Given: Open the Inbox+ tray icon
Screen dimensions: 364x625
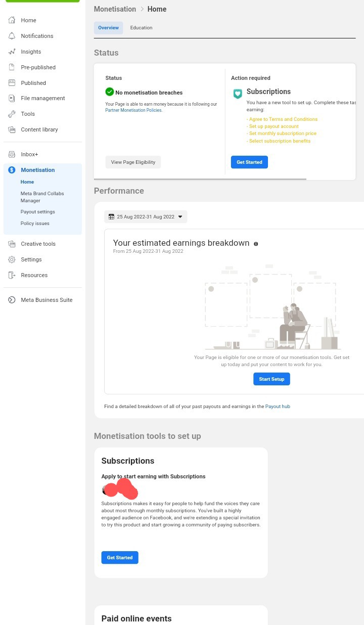Looking at the screenshot, I should click(12, 154).
